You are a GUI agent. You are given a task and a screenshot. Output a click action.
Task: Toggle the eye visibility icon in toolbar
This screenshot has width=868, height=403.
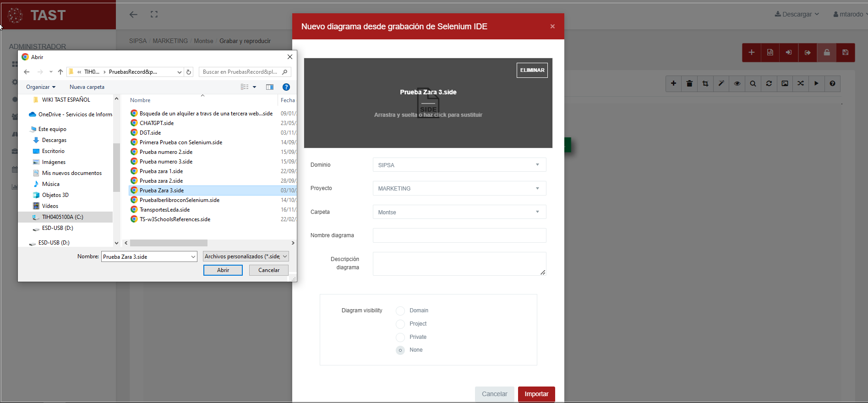[737, 83]
